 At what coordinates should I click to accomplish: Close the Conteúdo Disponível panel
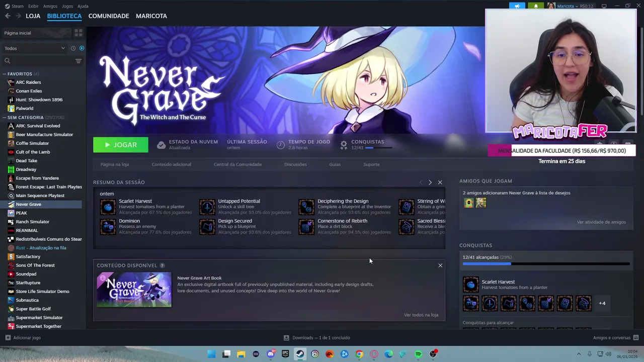[x=440, y=265]
